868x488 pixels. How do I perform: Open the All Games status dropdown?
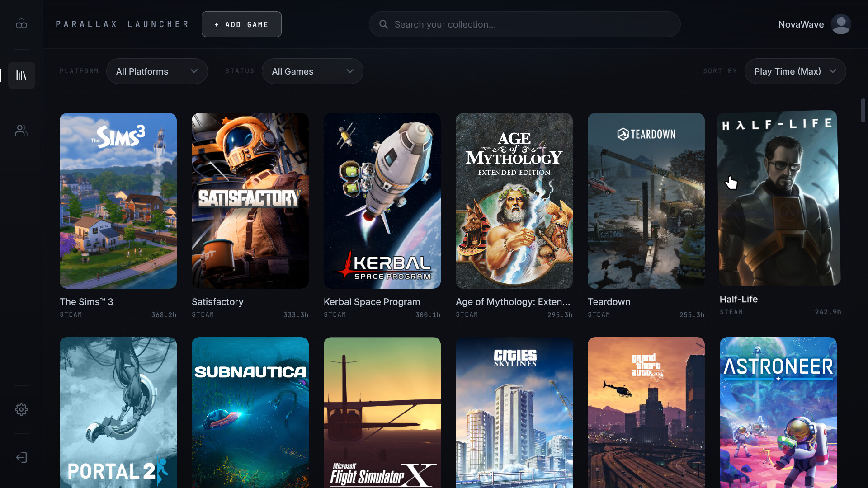coord(312,71)
